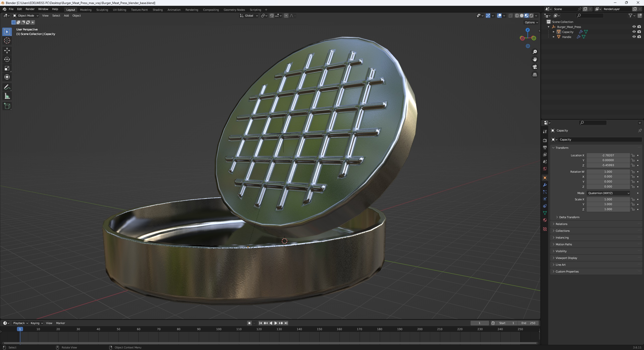Open the Material properties tab
The width and height of the screenshot is (644, 350).
coord(545,220)
